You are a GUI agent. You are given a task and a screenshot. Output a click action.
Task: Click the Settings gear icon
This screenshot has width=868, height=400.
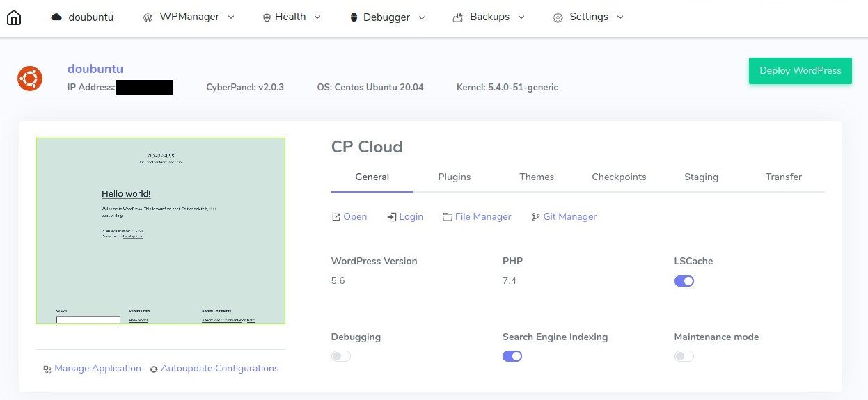558,17
